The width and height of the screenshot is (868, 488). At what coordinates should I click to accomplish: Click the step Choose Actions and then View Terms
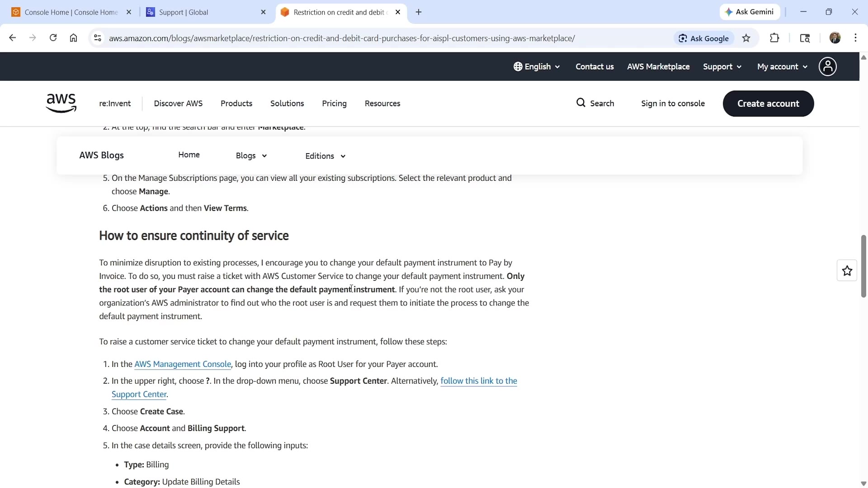[x=180, y=208]
